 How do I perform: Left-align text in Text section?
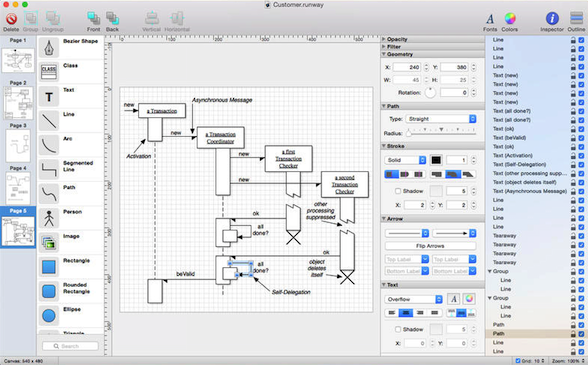coord(392,313)
